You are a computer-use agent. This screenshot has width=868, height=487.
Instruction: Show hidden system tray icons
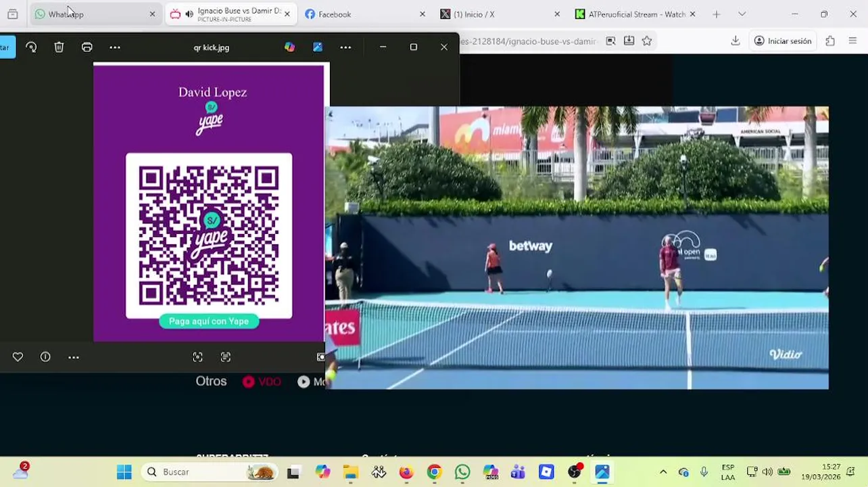[x=663, y=472]
